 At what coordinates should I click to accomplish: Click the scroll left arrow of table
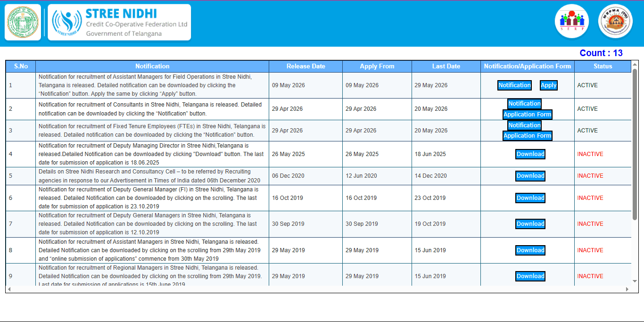click(9, 289)
